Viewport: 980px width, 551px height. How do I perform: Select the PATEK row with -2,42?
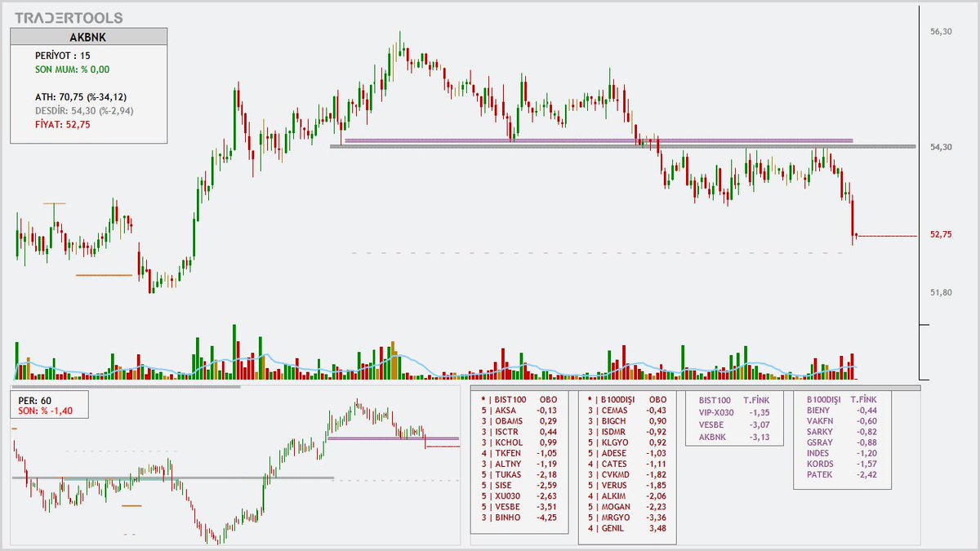[841, 473]
